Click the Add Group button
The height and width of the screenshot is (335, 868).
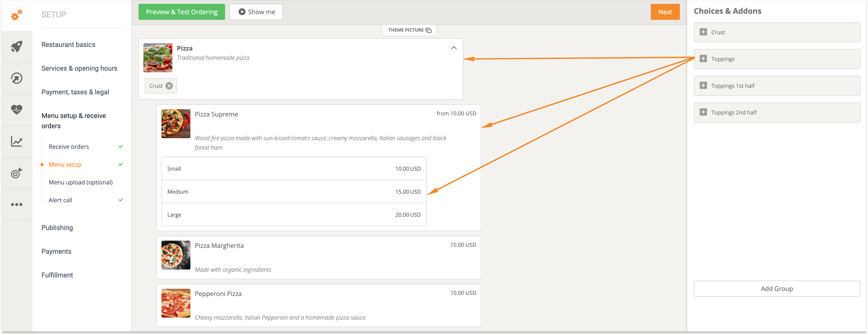777,288
